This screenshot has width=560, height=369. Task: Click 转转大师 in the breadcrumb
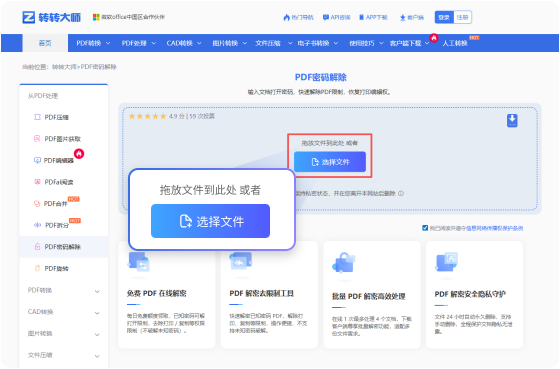(x=64, y=67)
